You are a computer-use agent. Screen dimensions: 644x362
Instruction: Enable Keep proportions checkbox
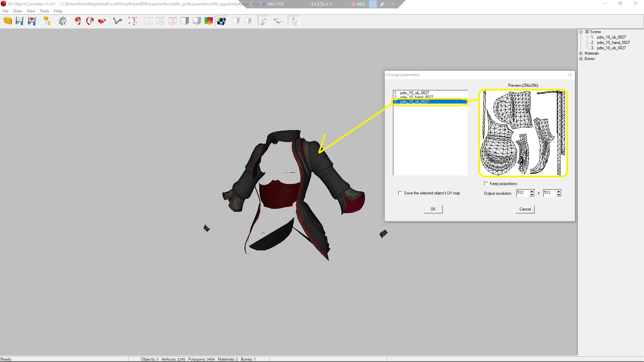click(x=486, y=184)
